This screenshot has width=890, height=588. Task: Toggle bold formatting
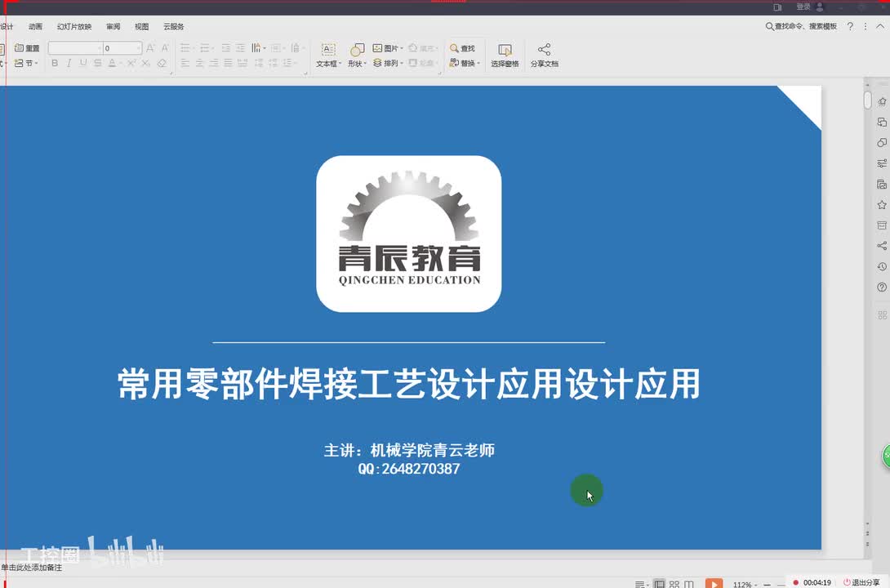(x=55, y=63)
